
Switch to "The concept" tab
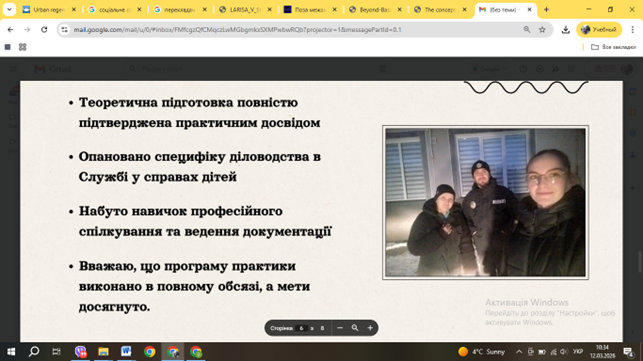[440, 9]
